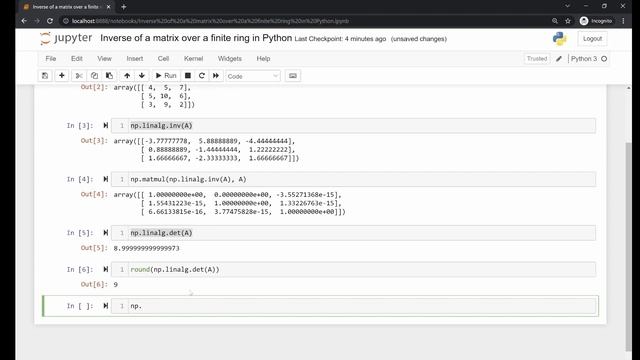Go back in the browser

pos(24,21)
